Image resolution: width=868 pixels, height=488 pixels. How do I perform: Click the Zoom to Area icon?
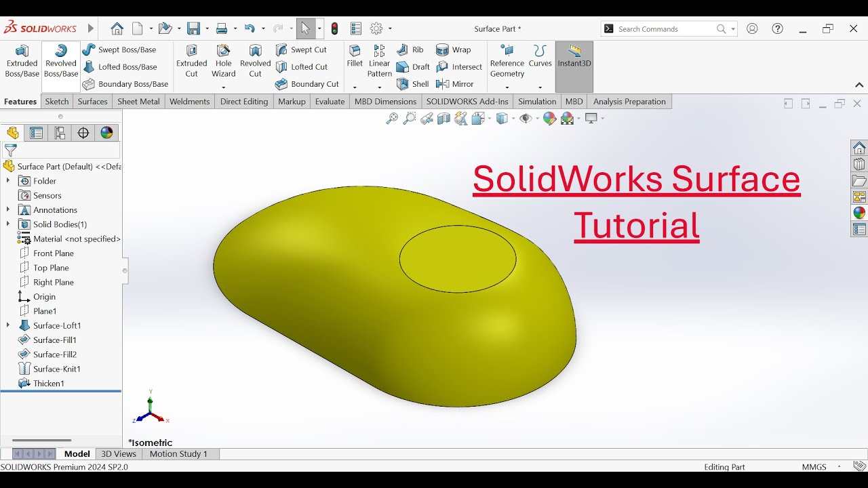(x=409, y=119)
